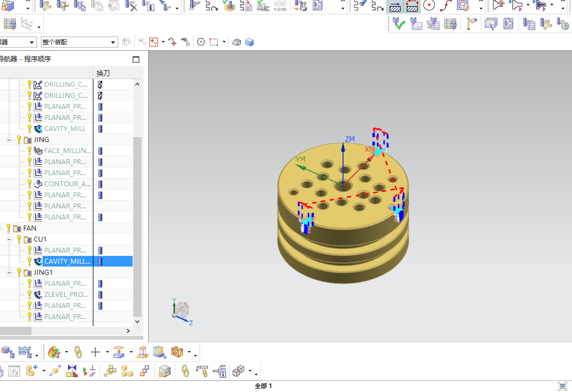572x392 pixels.
Task: Select the CAVITY_MILL... operation under CU1
Action: tap(67, 262)
